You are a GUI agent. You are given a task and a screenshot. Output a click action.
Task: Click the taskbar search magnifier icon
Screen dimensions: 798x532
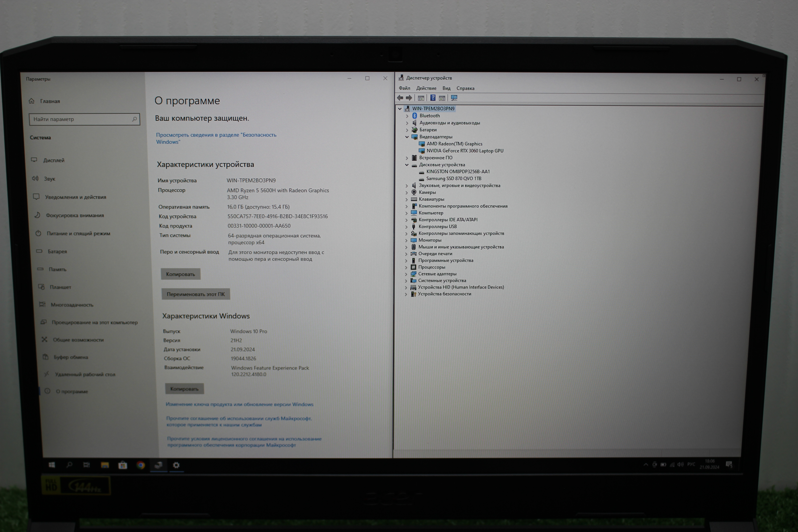click(69, 465)
